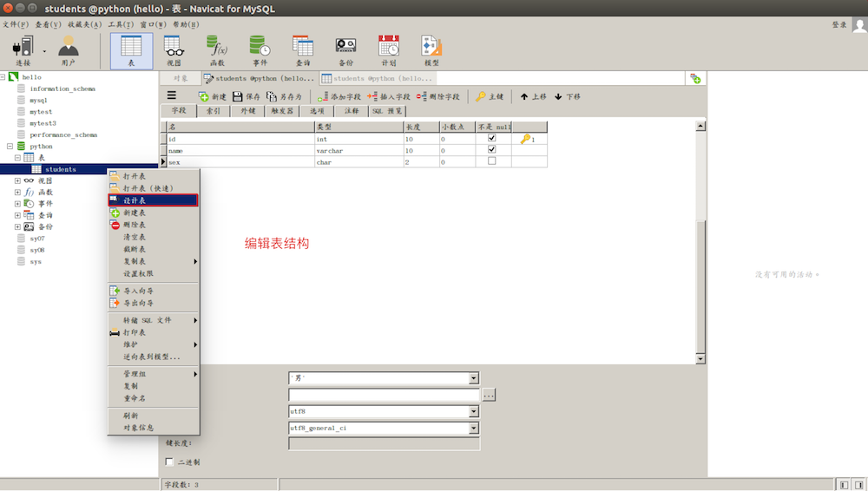Open the 连接 (Connection) toolbar icon
868x491 pixels.
(x=23, y=50)
